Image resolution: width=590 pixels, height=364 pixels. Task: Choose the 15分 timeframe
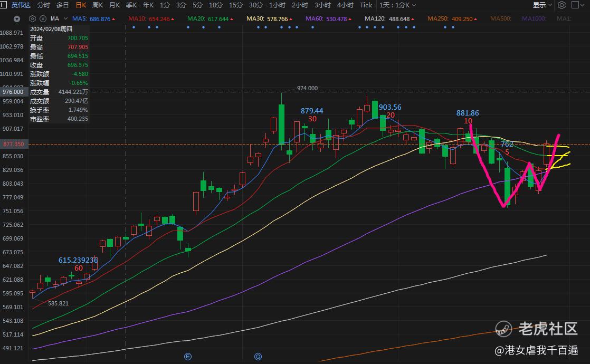(x=235, y=5)
